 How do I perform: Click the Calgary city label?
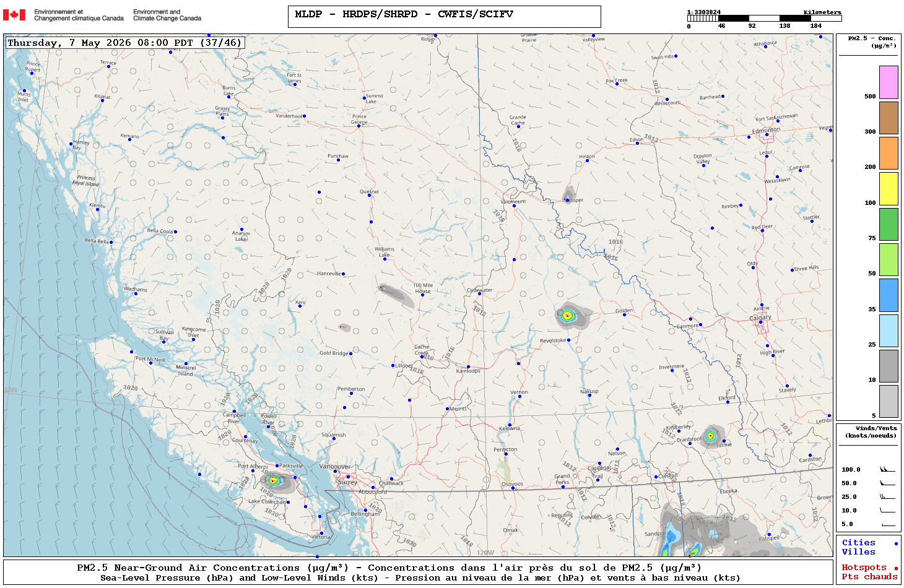click(760, 318)
